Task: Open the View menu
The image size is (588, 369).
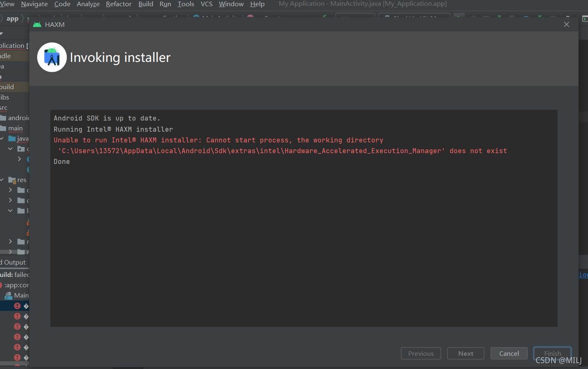Action: pos(7,4)
